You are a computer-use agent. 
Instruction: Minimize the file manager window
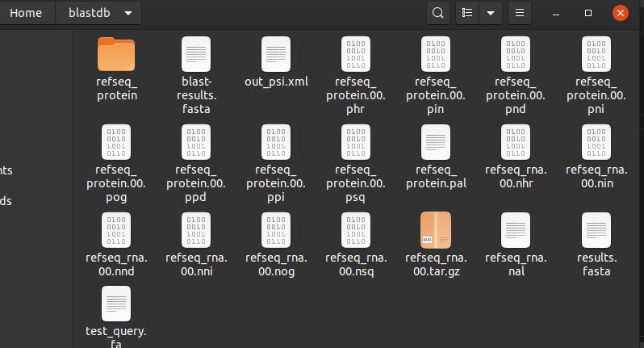pos(556,14)
